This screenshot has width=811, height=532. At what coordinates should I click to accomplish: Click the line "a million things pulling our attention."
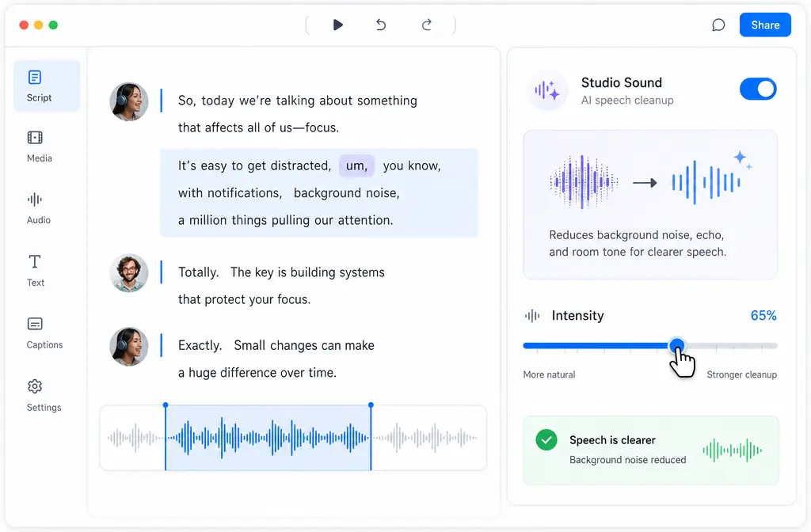point(285,220)
